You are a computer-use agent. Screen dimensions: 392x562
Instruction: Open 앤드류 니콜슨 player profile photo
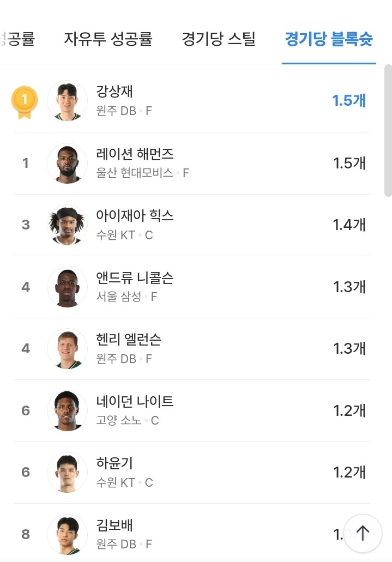(67, 287)
